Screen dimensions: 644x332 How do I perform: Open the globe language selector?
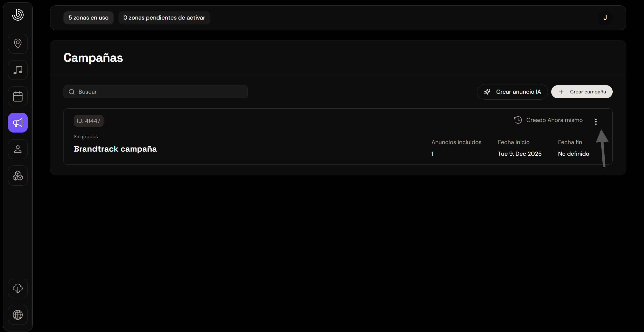coord(18,315)
